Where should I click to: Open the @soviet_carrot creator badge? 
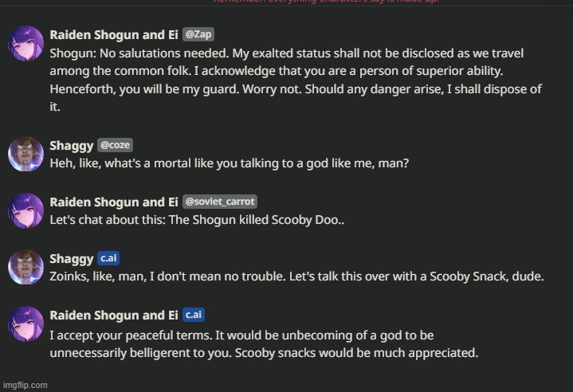pyautogui.click(x=220, y=202)
